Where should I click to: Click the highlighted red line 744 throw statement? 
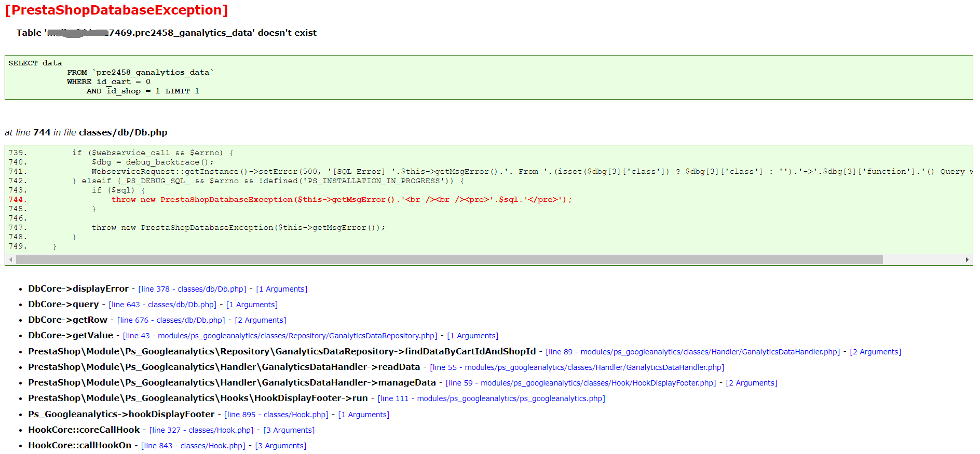pos(290,200)
